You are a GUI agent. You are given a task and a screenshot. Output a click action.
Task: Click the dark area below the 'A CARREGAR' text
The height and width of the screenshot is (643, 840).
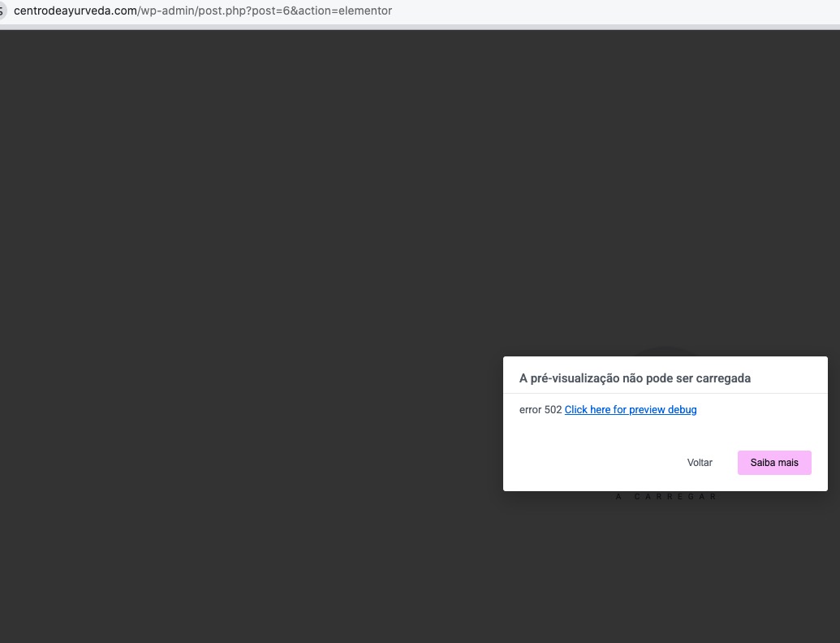coord(666,568)
